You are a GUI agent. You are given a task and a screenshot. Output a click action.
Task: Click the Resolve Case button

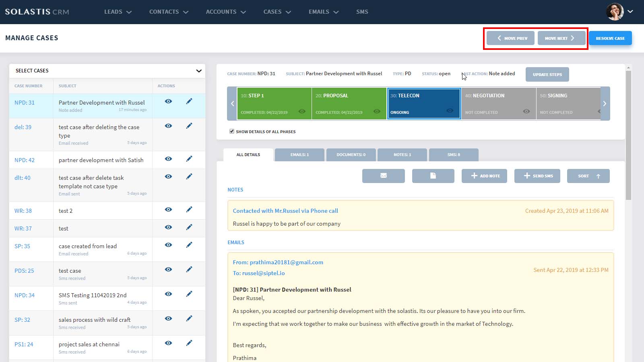pos(610,38)
